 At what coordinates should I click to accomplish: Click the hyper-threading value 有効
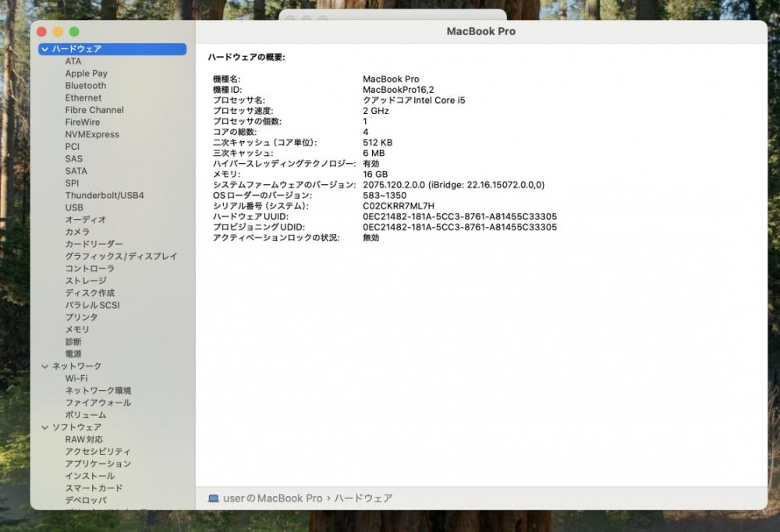(x=371, y=164)
